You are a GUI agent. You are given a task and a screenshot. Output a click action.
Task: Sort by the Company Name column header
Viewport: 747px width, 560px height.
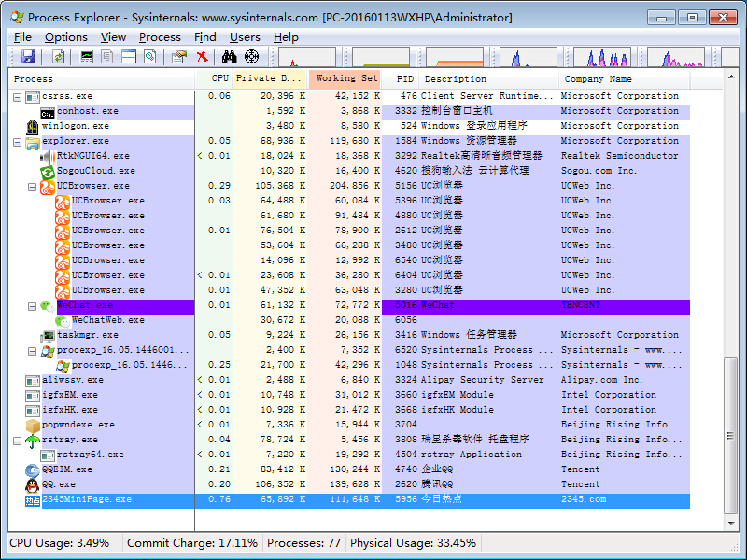point(624,79)
